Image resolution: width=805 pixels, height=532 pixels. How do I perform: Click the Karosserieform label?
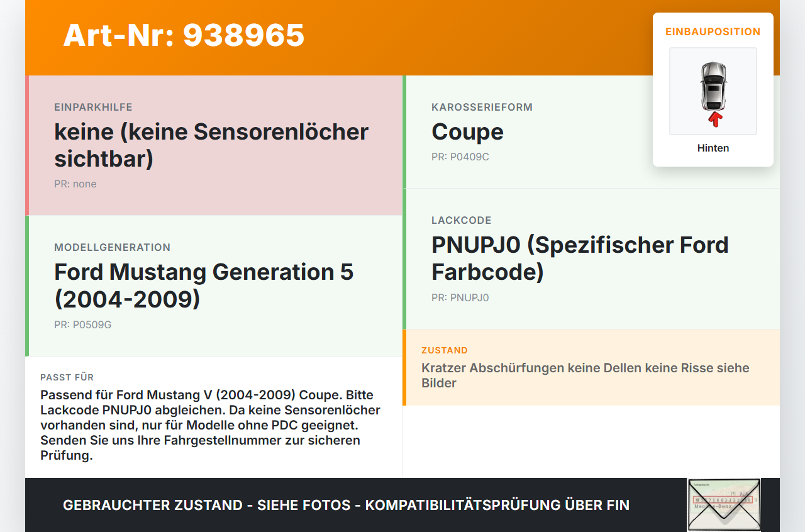click(482, 107)
